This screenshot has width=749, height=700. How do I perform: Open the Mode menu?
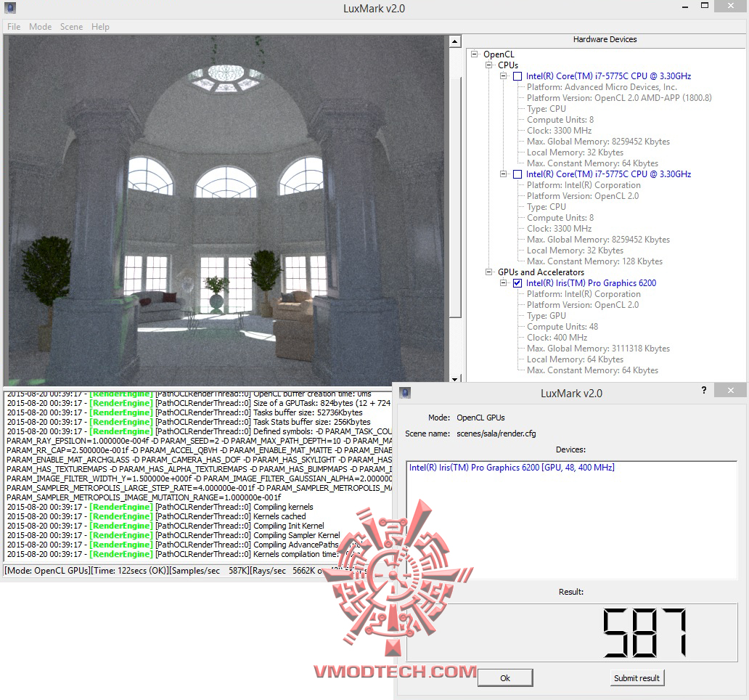click(40, 27)
